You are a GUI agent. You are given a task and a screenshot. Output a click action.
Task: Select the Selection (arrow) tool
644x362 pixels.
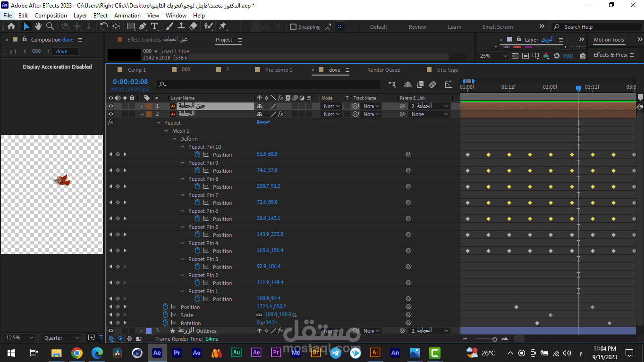[x=26, y=26]
